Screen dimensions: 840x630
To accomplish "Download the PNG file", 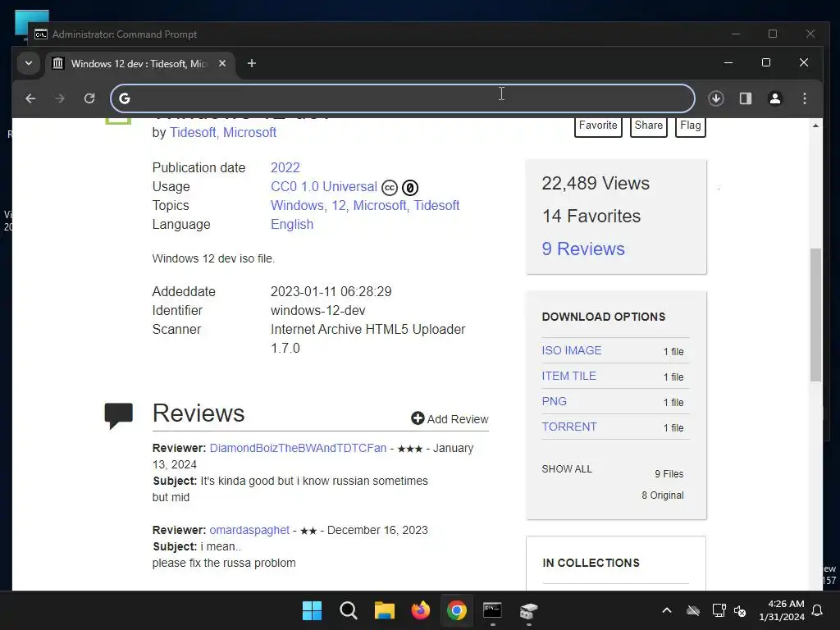I will click(554, 401).
